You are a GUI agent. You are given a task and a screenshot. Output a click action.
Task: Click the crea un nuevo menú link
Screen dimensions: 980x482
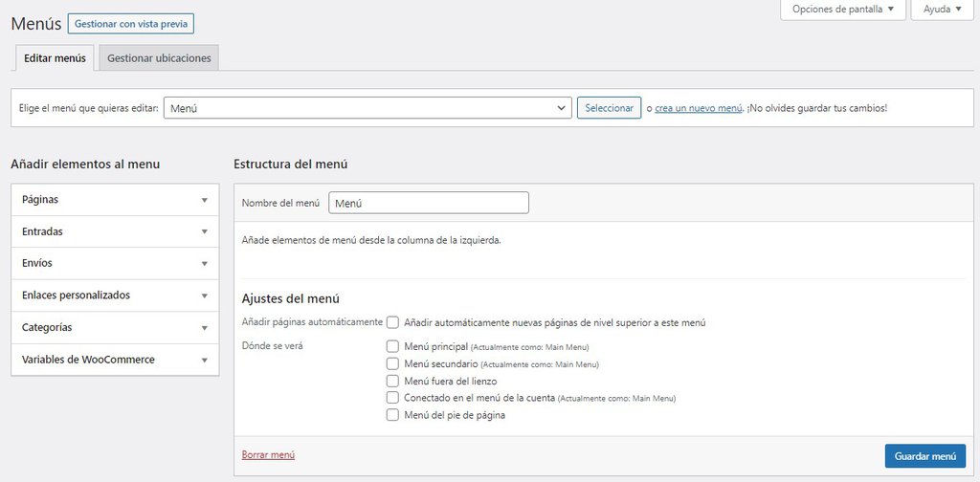point(698,108)
